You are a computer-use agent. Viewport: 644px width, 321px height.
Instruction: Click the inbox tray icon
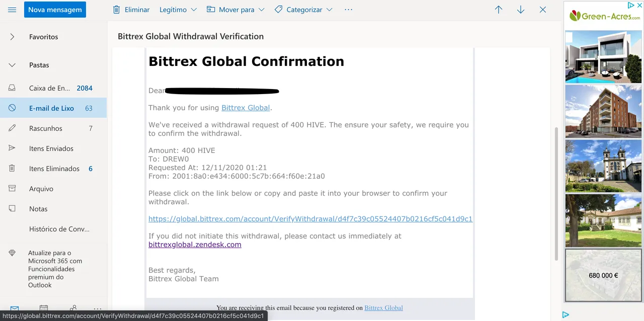(x=12, y=88)
